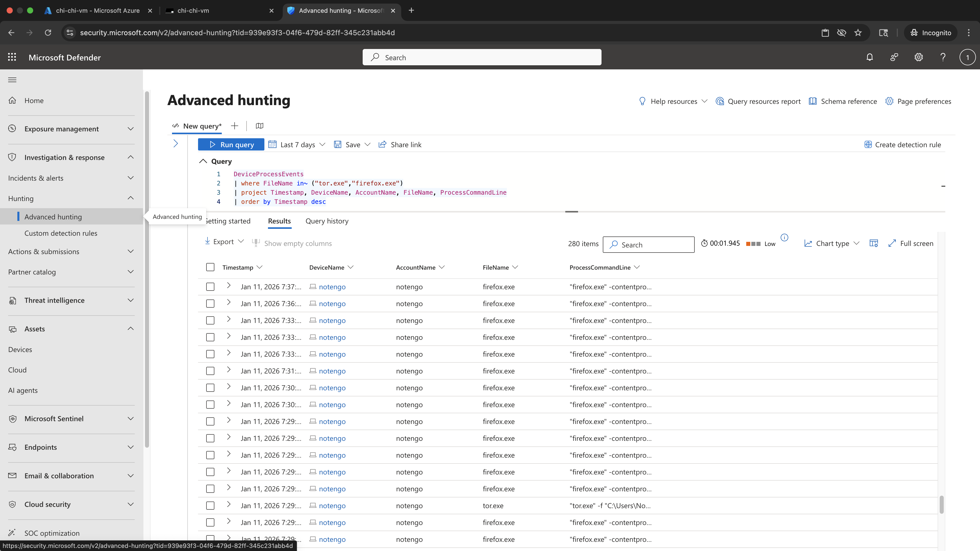980x551 pixels.
Task: Expand the tor.exe result row details
Action: (x=229, y=504)
